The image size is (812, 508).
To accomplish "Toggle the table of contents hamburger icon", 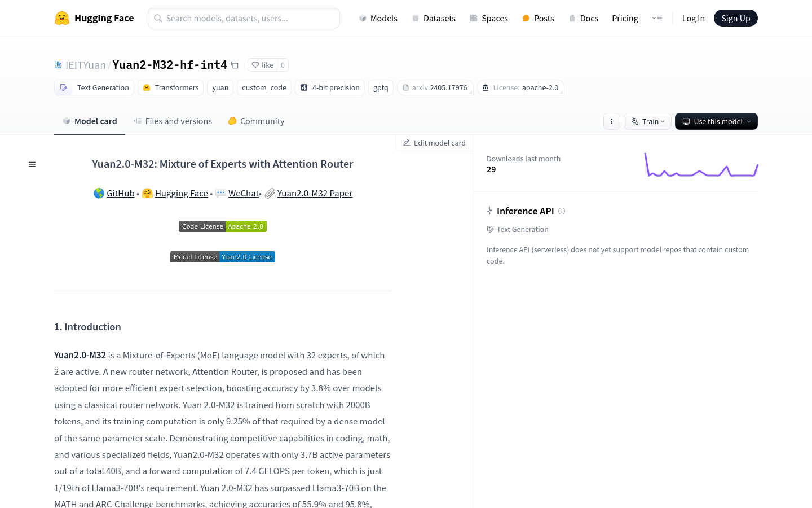I will point(32,164).
